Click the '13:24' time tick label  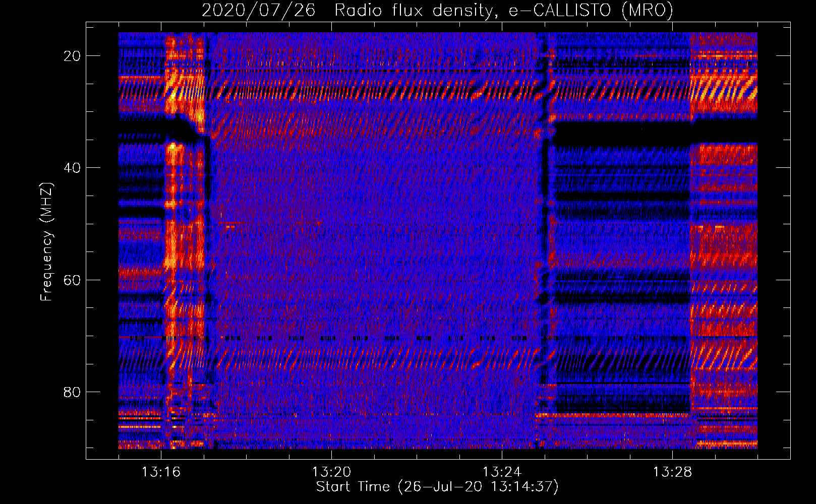(502, 472)
